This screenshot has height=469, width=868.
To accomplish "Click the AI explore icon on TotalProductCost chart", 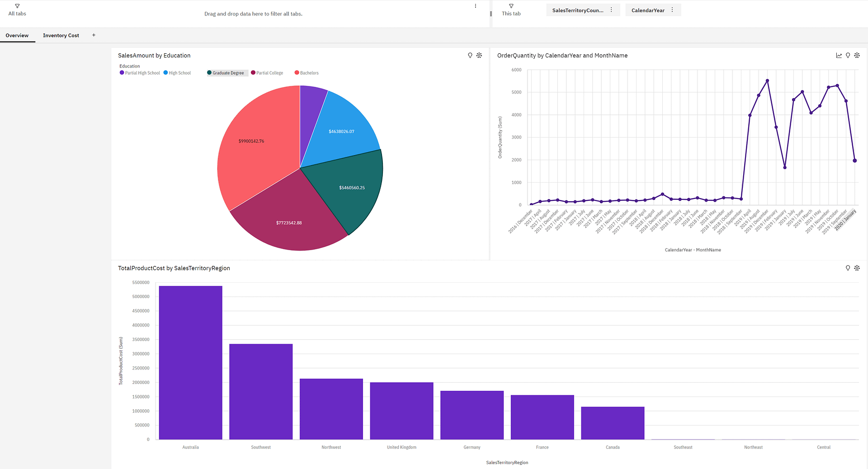I will point(857,268).
